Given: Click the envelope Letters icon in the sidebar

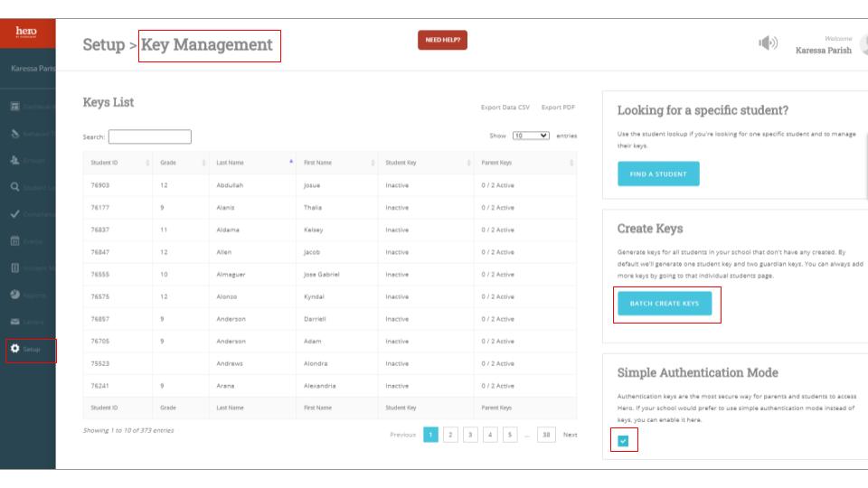Looking at the screenshot, I should click(15, 323).
